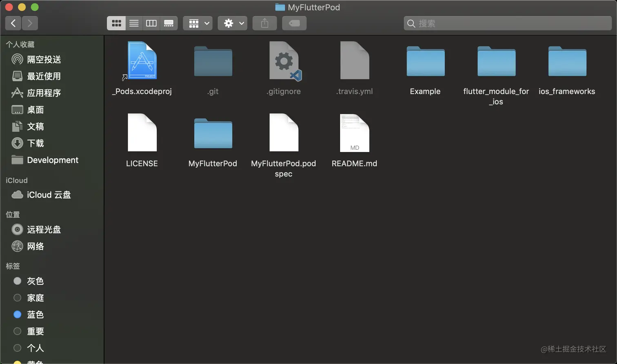Viewport: 617px width, 364px height.
Task: Click the MyFlutterPod.podspec file name label
Action: 284,169
